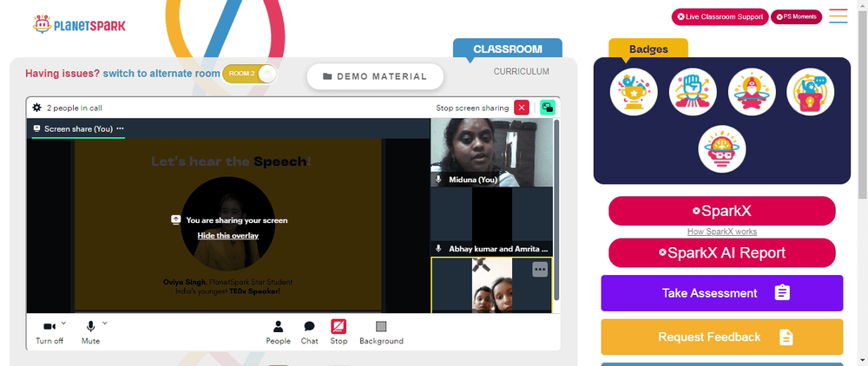Open the hamburger menu icon
The image size is (868, 366).
pyautogui.click(x=838, y=16)
